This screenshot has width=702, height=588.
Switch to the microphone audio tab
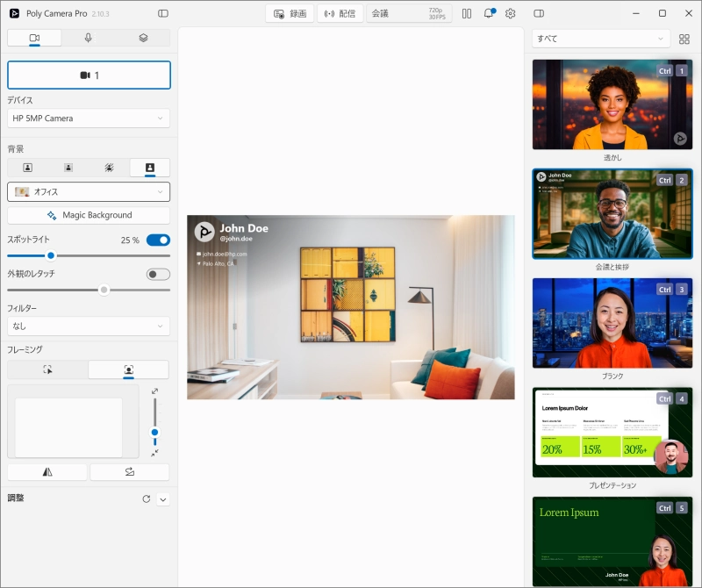[89, 38]
